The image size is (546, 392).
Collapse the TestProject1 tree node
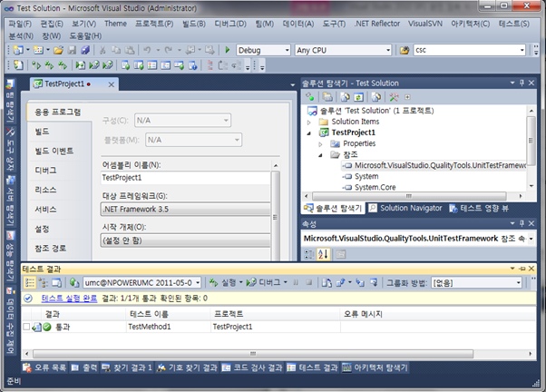[309, 133]
